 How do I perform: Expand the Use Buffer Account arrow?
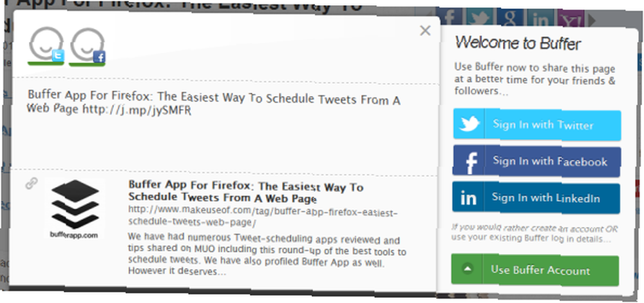coord(467,269)
